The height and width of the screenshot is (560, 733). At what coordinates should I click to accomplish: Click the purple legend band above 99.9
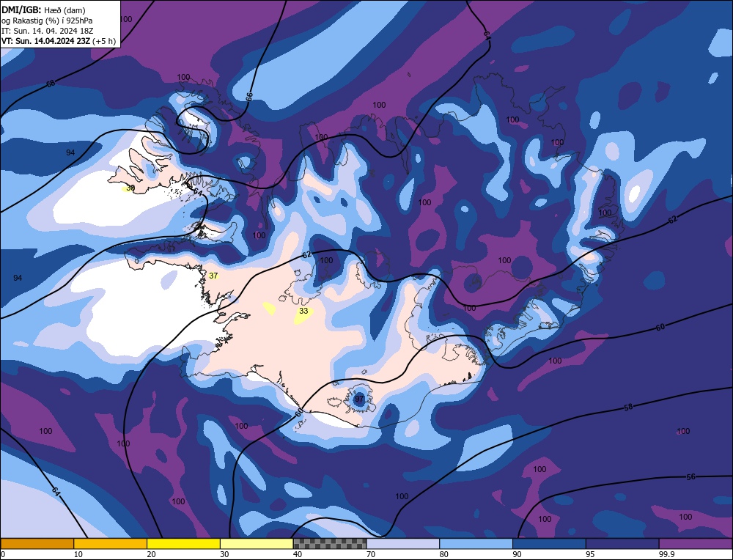(x=696, y=543)
